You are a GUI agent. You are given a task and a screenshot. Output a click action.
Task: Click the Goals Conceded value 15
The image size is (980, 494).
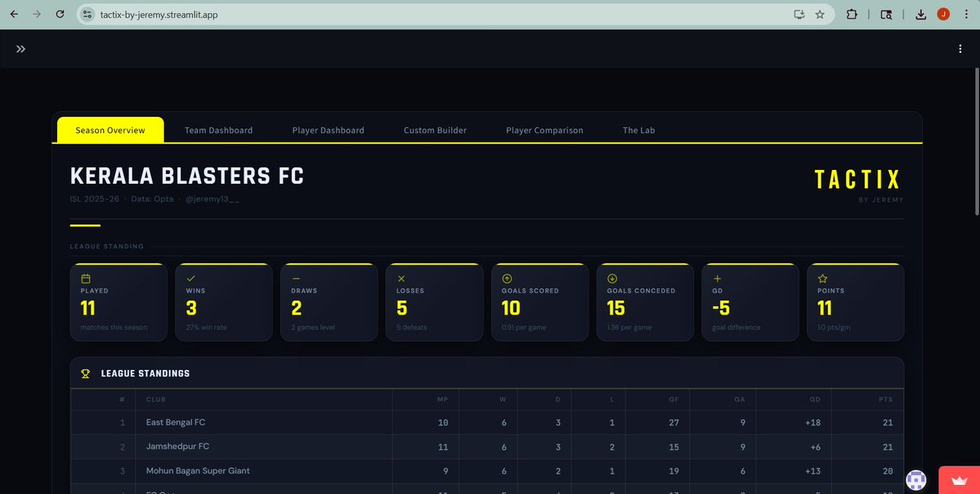(616, 308)
